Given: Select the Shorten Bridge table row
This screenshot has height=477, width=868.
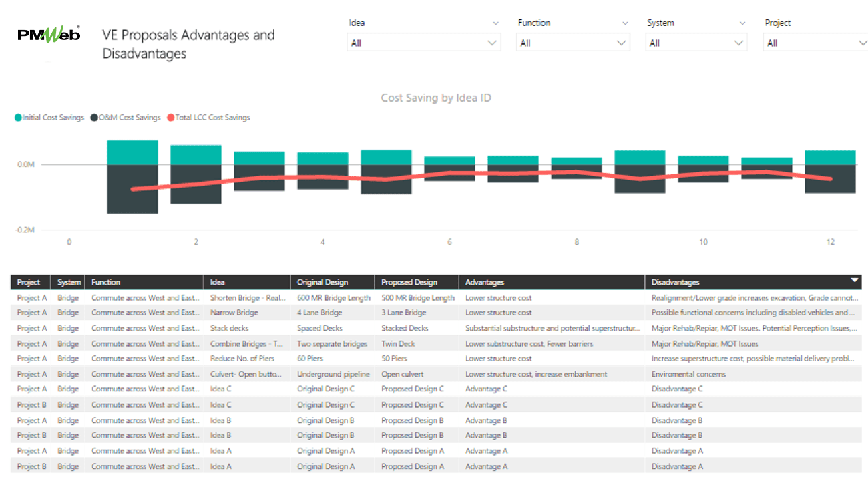Looking at the screenshot, I should pos(247,297).
